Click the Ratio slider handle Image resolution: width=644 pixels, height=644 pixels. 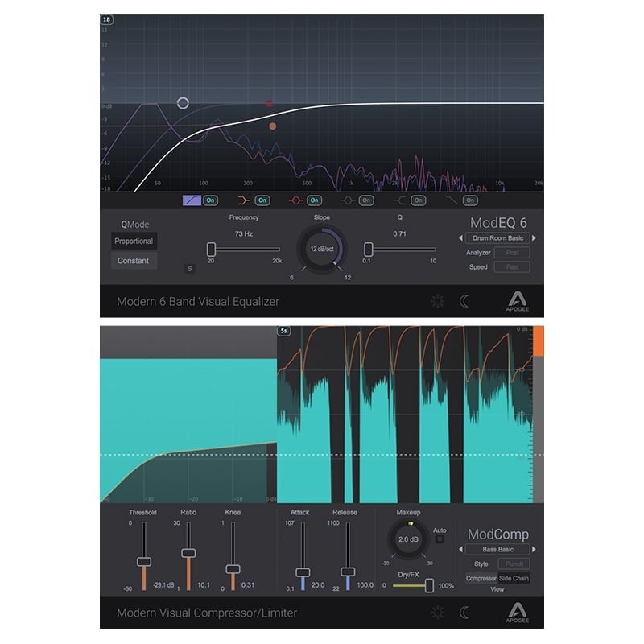[188, 553]
